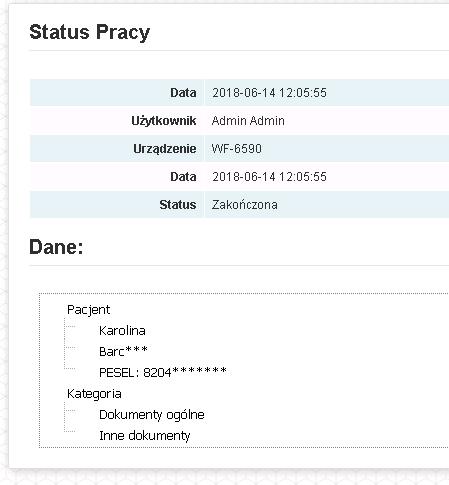Click the date value in the row below Urządzenie
This screenshot has width=449, height=485.
[269, 177]
